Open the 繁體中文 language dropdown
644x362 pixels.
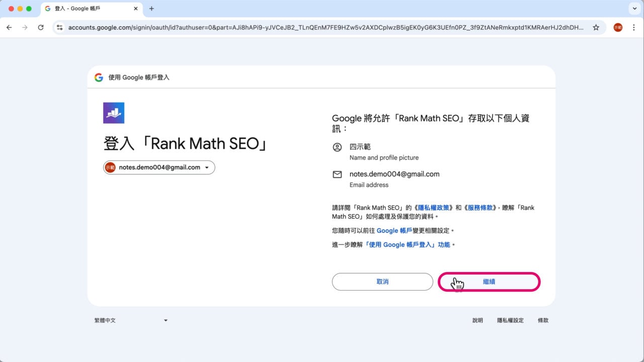coord(132,320)
